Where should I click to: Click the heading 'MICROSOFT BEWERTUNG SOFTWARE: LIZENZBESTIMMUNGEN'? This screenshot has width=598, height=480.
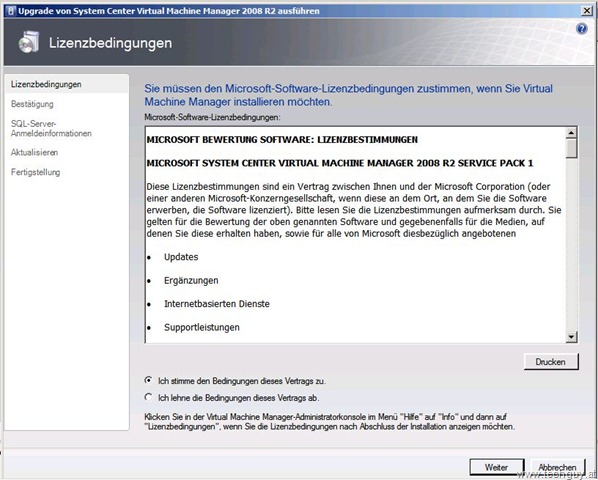pyautogui.click(x=282, y=140)
